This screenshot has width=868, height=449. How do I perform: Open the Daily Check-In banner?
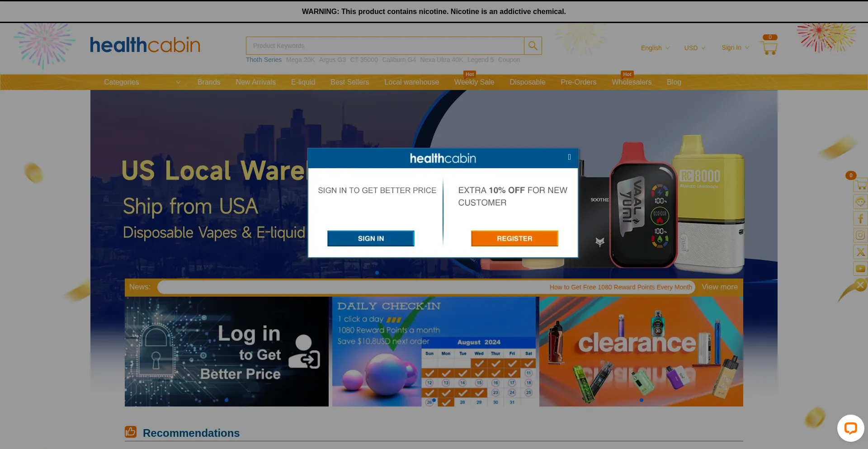click(x=434, y=351)
